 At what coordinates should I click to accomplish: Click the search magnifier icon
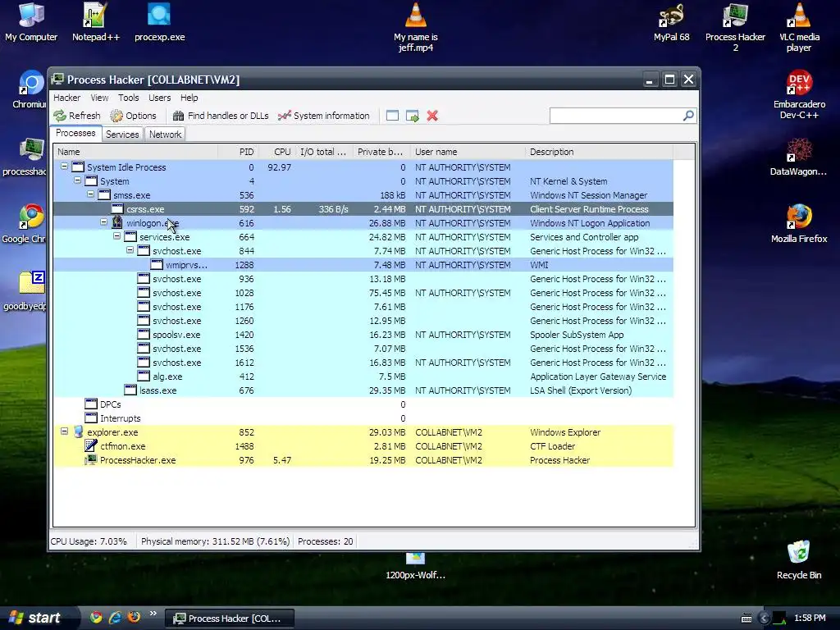tap(688, 115)
